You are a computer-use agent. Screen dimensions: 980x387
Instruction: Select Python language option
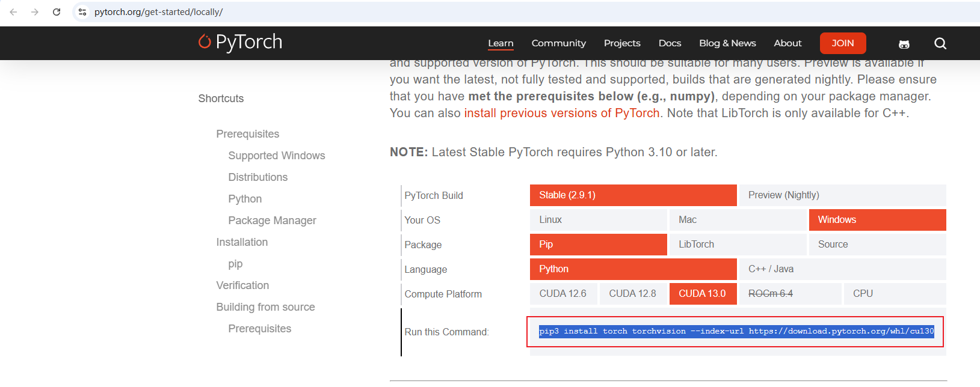coord(633,269)
